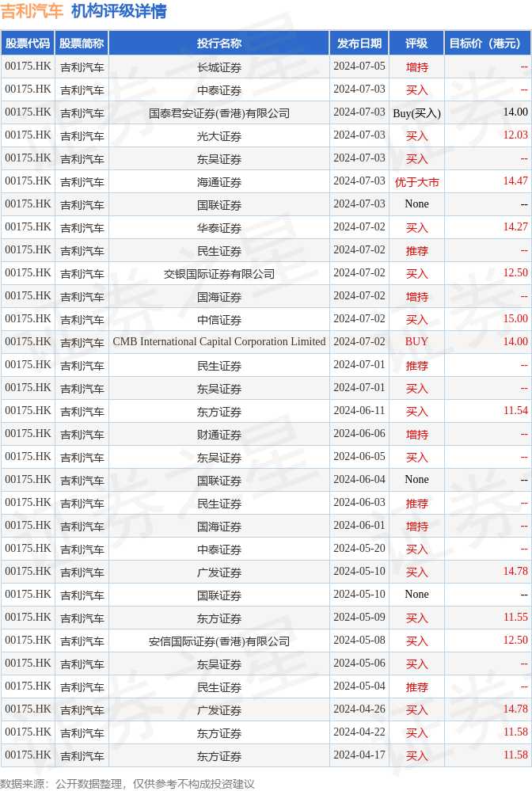Viewport: 532px width, 791px height.
Task: Click 00175.HK code in 长城证券 row
Action: [x=28, y=66]
